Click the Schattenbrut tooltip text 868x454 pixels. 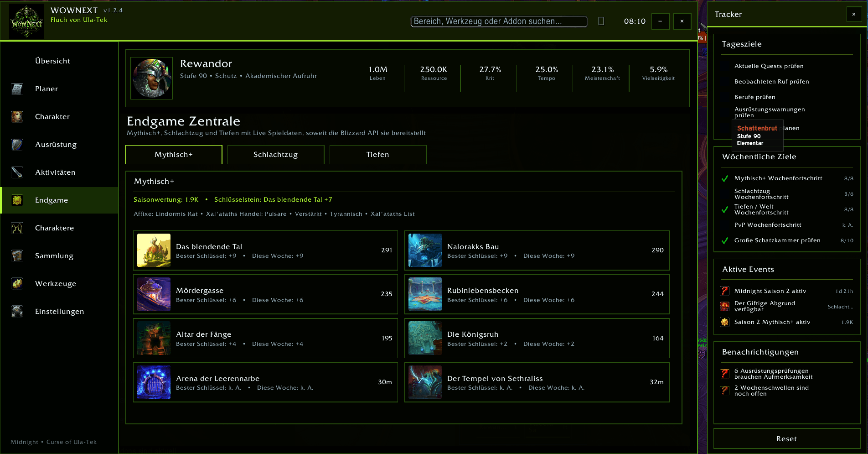click(757, 129)
